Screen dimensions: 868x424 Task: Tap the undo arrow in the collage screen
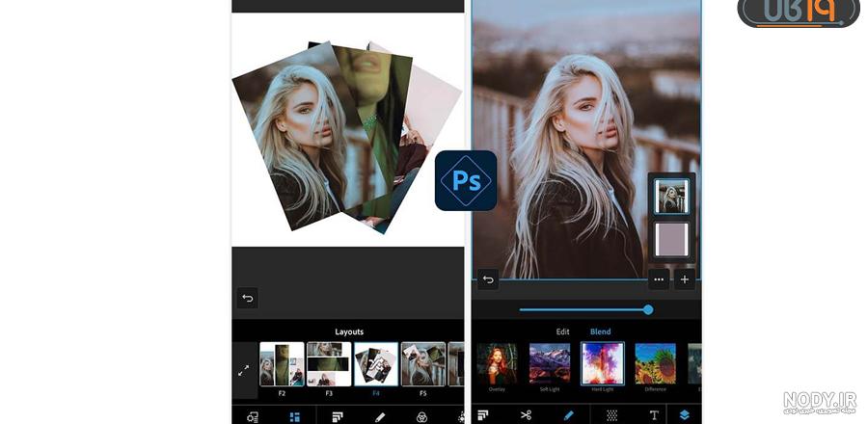click(x=248, y=299)
